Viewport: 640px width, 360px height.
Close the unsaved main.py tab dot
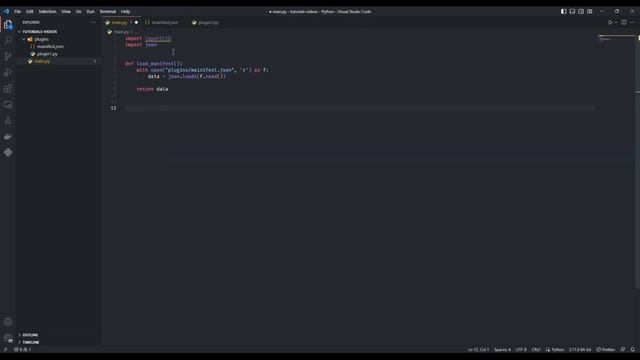136,22
